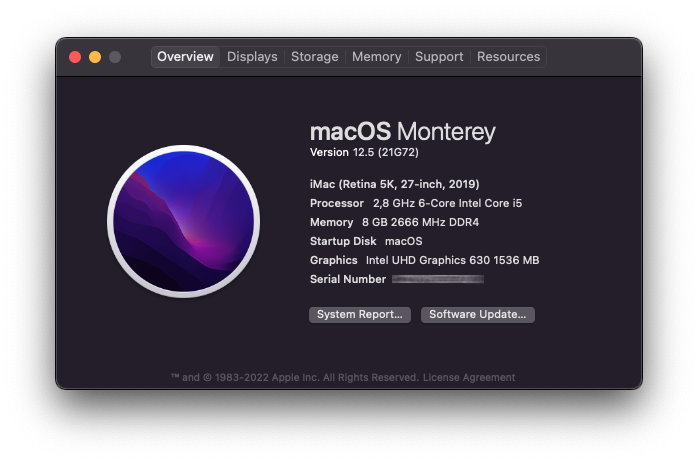The image size is (698, 463).
Task: Click the Software Update... button
Action: [x=478, y=315]
